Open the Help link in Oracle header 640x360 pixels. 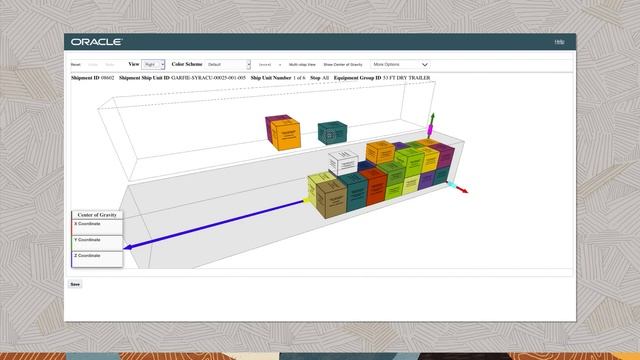[559, 42]
